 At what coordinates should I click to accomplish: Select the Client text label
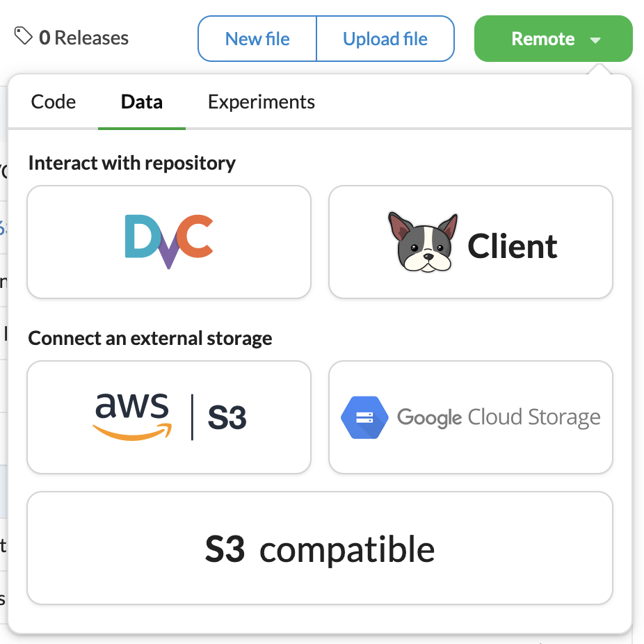[x=512, y=246]
